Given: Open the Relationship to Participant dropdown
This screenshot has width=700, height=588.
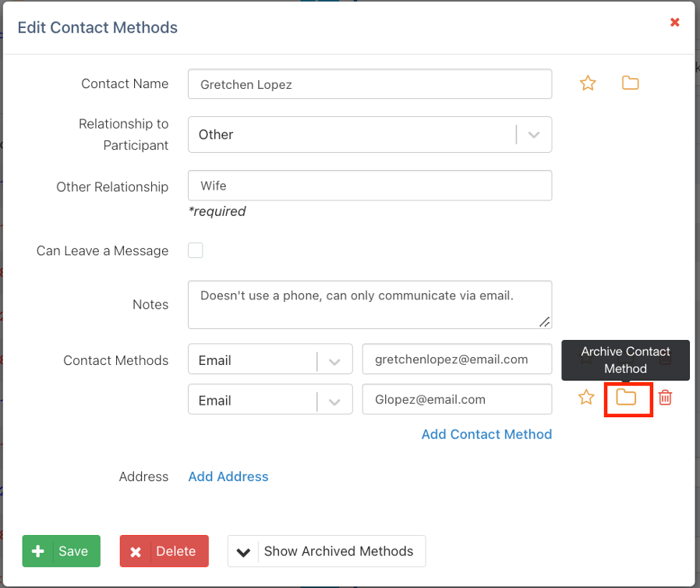Looking at the screenshot, I should 369,134.
